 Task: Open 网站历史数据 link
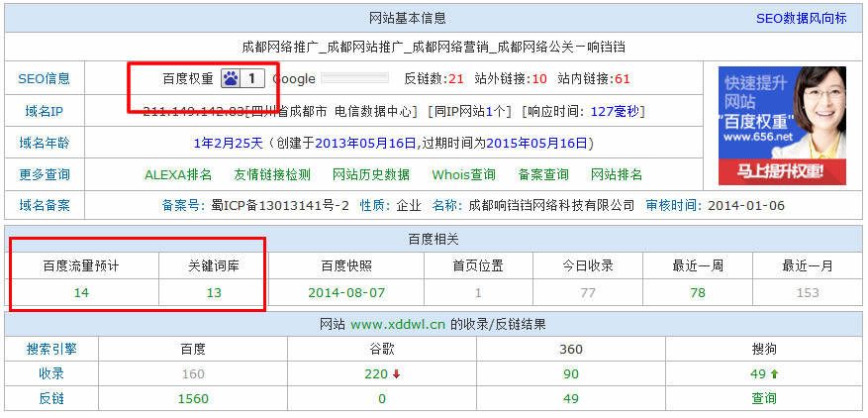pos(371,175)
